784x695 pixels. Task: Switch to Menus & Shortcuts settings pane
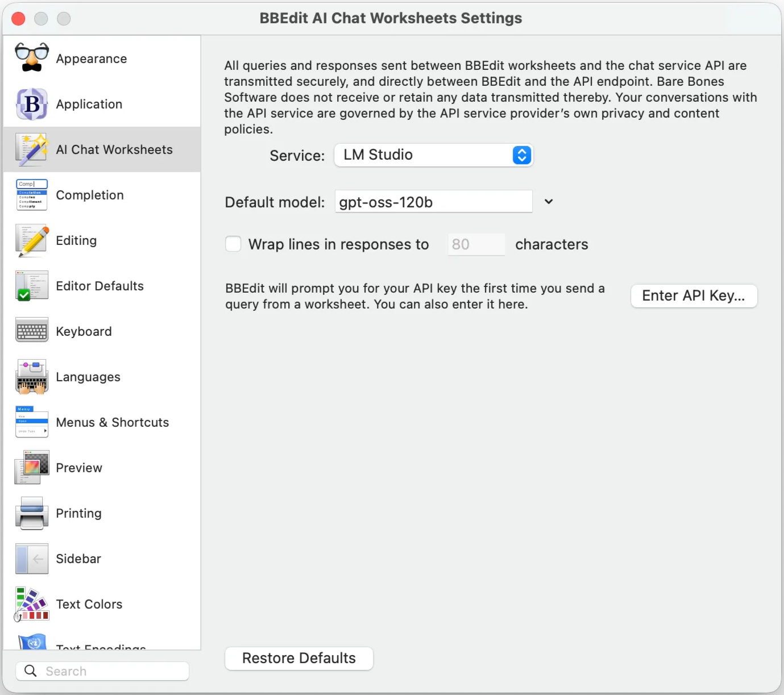click(x=112, y=422)
